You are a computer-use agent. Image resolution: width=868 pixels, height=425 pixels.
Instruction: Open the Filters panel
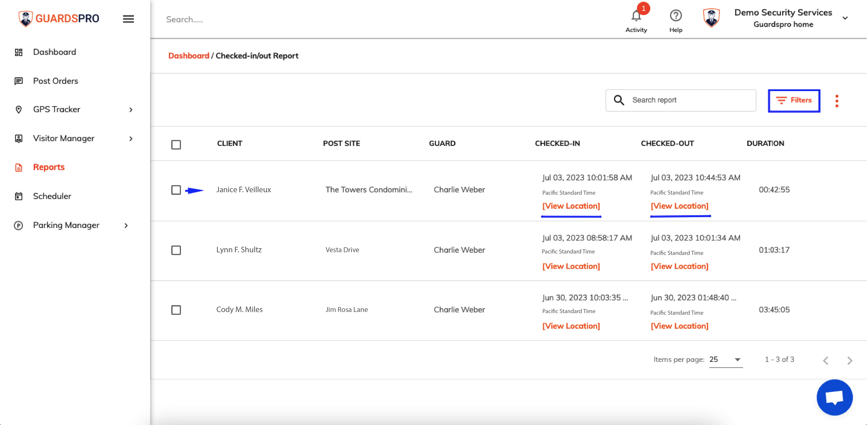click(794, 100)
